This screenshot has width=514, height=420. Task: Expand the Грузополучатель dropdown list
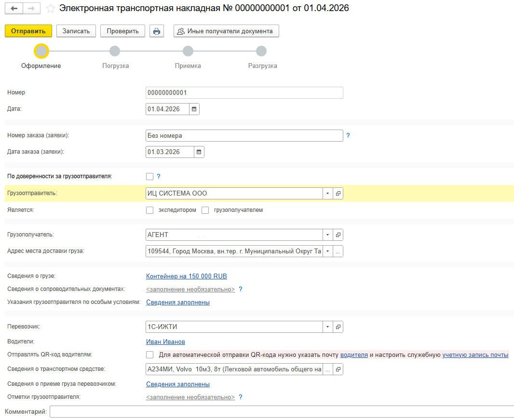327,235
